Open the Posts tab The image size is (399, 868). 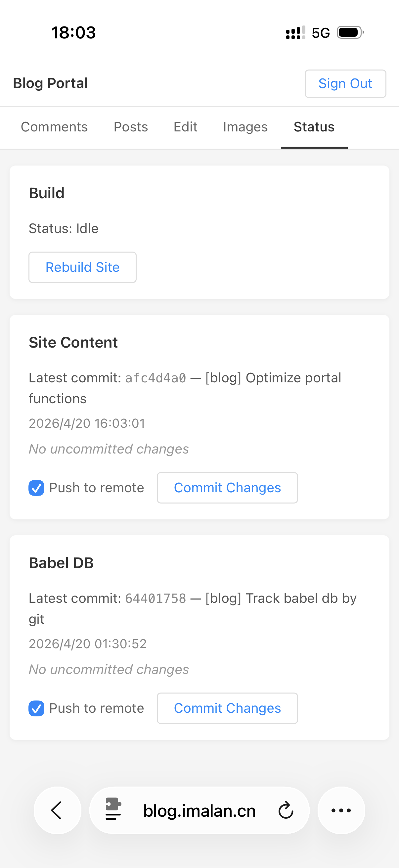pyautogui.click(x=131, y=127)
